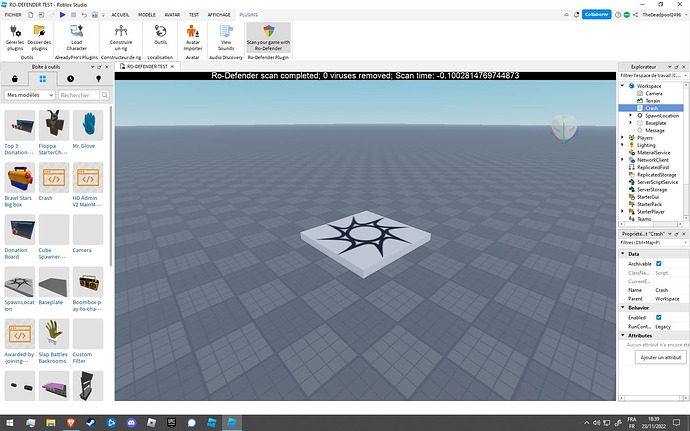
Task: Toggle the Archivable checkbox
Action: [x=659, y=264]
